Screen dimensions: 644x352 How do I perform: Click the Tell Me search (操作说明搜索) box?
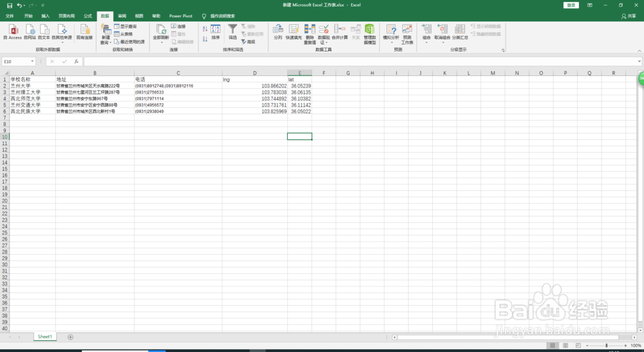click(x=222, y=16)
